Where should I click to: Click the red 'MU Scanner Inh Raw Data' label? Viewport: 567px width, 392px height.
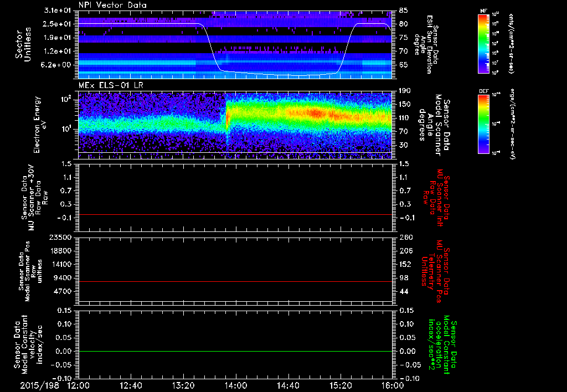(x=437, y=198)
